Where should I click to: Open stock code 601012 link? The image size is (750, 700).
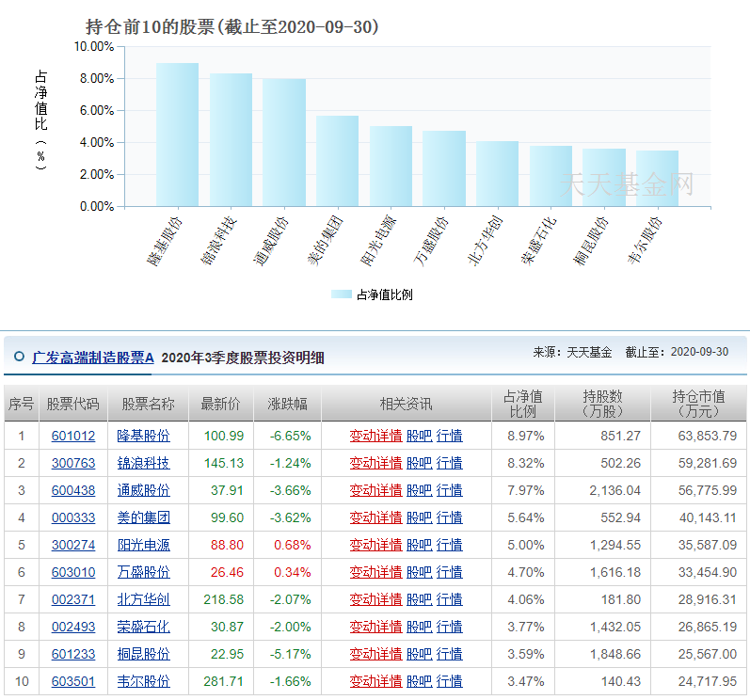click(x=73, y=436)
